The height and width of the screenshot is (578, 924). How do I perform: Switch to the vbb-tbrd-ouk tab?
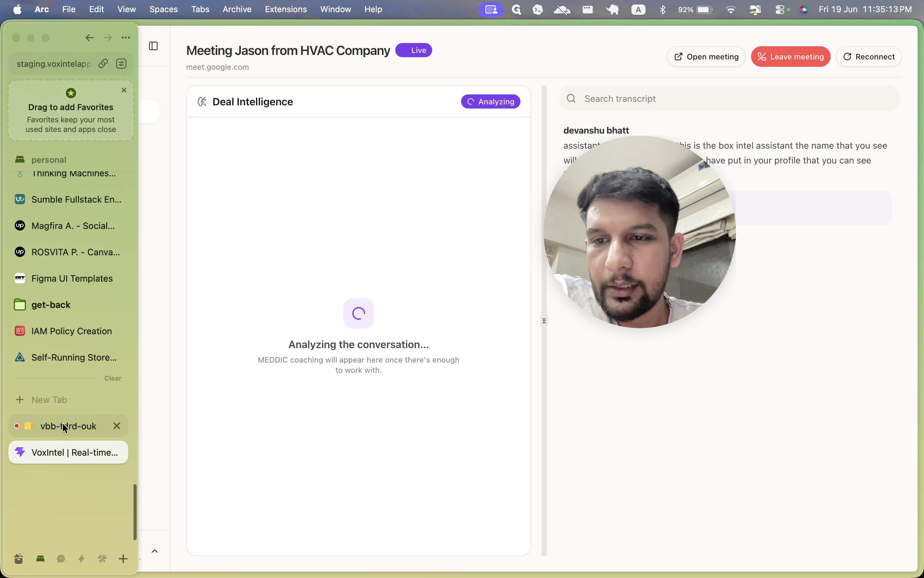[68, 426]
